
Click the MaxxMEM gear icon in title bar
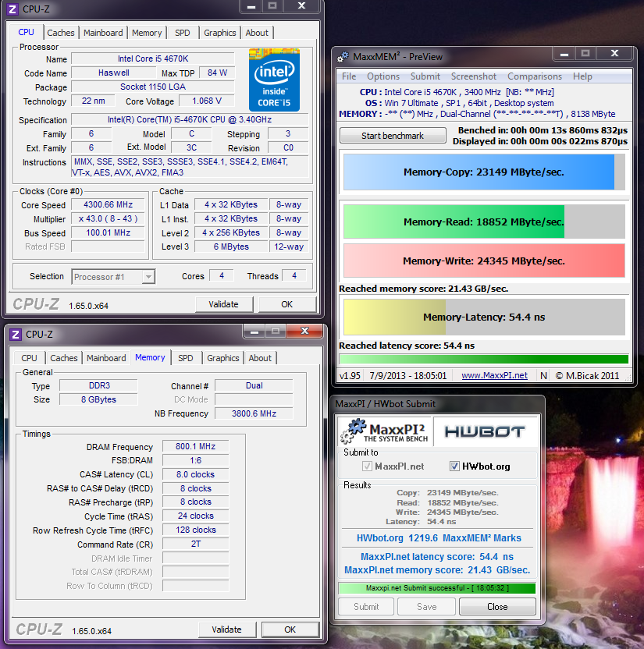(343, 57)
